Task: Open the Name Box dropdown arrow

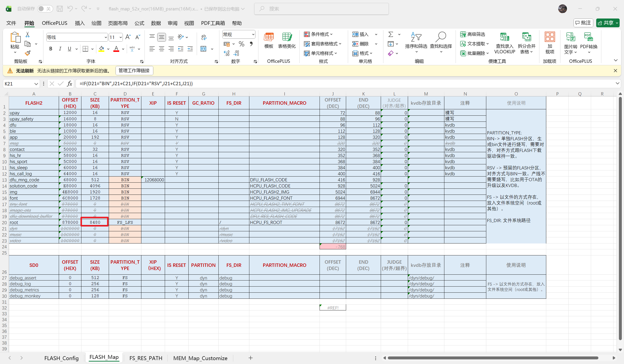Action: tap(36, 84)
